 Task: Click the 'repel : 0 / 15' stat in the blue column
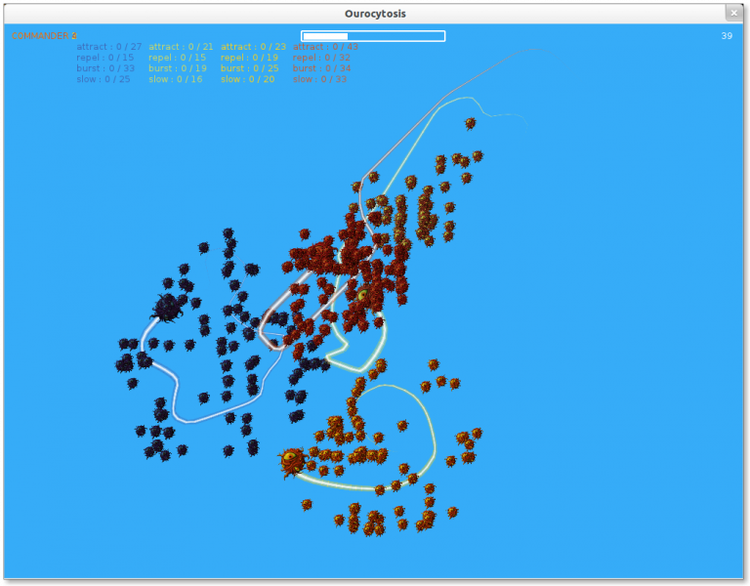click(105, 57)
